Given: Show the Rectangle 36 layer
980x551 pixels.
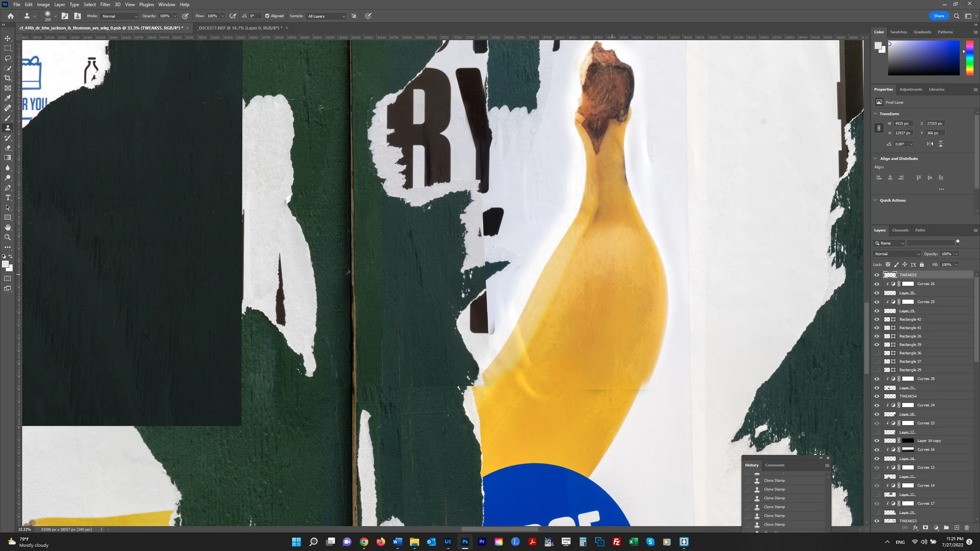Looking at the screenshot, I should (877, 353).
